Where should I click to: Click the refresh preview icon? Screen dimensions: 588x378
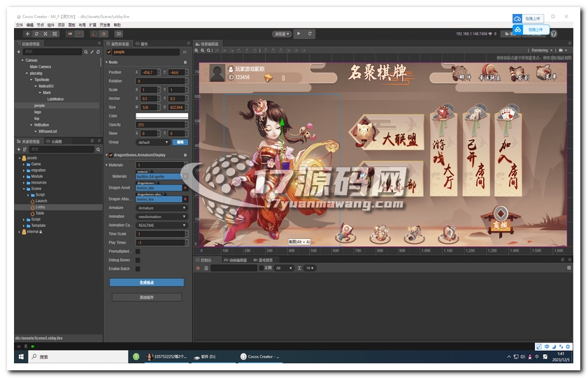pyautogui.click(x=310, y=34)
